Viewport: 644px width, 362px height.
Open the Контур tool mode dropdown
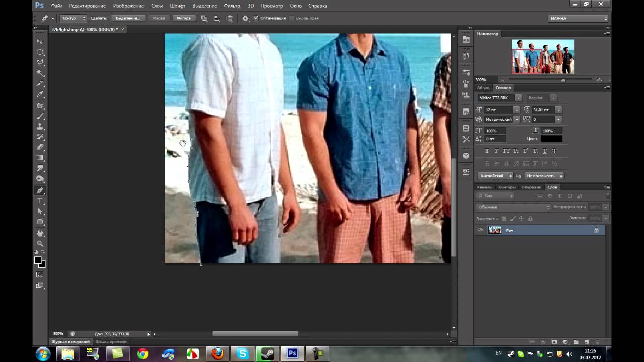73,18
